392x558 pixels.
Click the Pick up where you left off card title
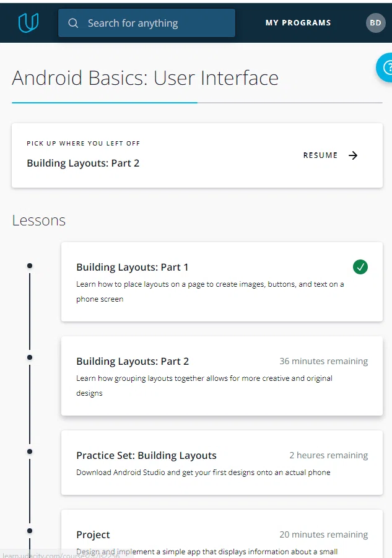[x=83, y=163]
